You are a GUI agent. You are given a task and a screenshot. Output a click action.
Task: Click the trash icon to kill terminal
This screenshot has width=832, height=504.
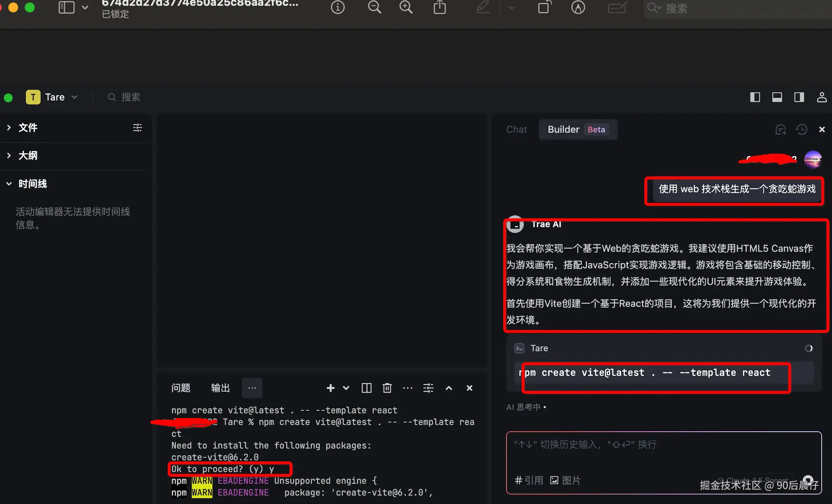pyautogui.click(x=387, y=388)
